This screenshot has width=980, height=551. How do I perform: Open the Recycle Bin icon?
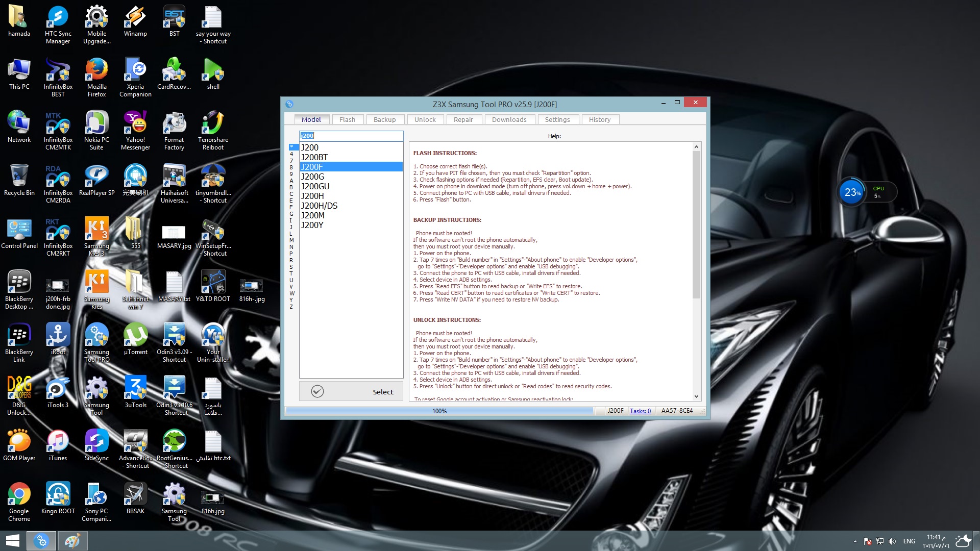(x=19, y=181)
